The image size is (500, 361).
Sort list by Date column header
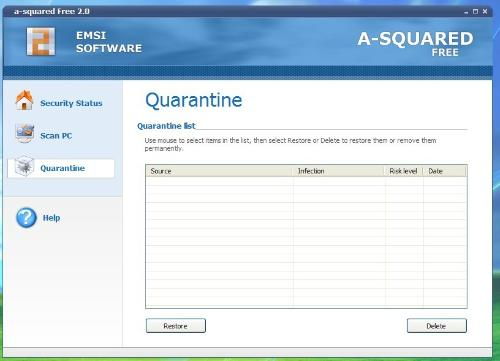click(445, 171)
